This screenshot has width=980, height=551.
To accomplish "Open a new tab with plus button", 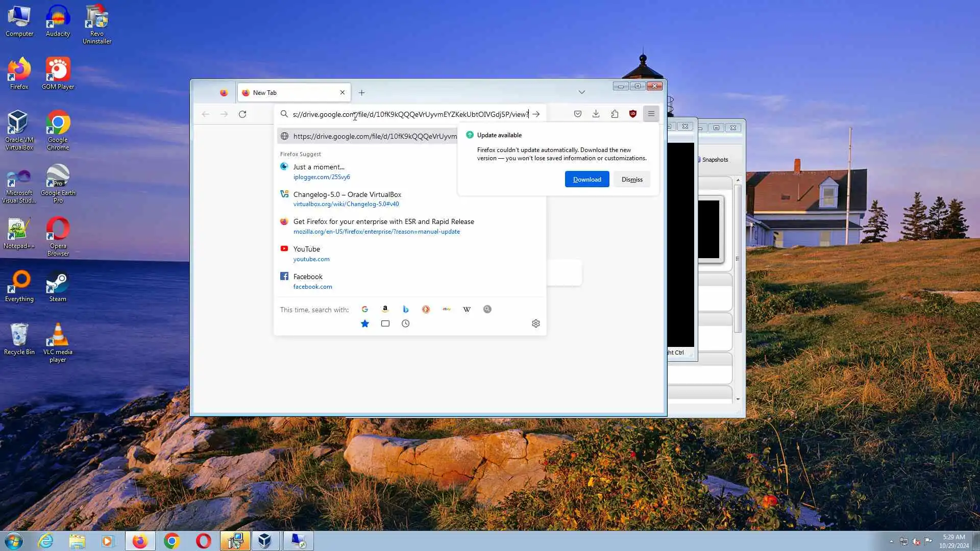I will click(x=361, y=93).
